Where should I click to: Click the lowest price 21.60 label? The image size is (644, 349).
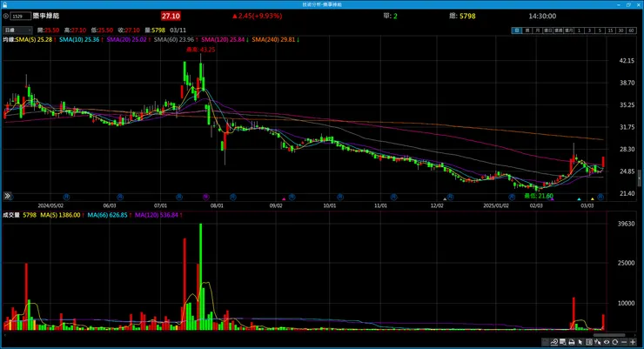click(x=539, y=196)
